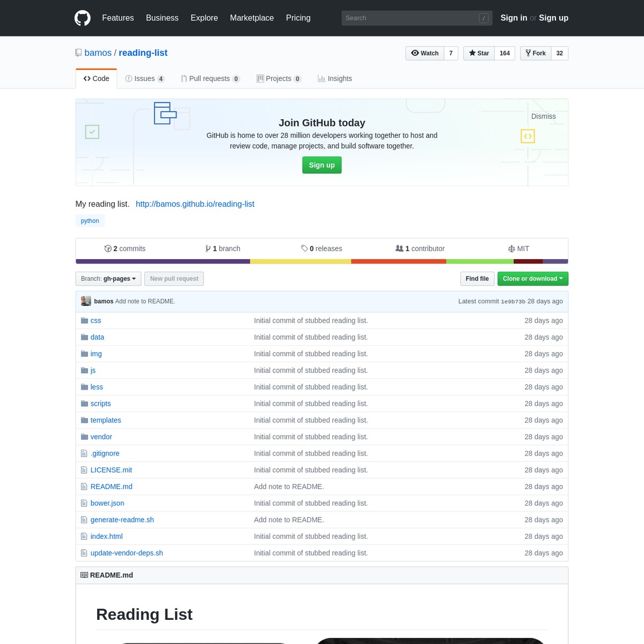Click the repository book icon beside bamos
644x644 pixels.
(79, 53)
